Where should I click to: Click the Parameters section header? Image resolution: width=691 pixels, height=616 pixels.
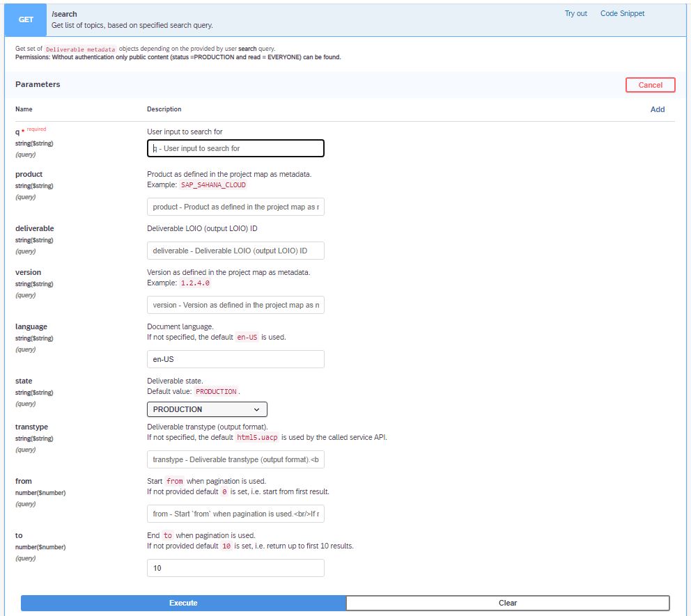click(38, 84)
